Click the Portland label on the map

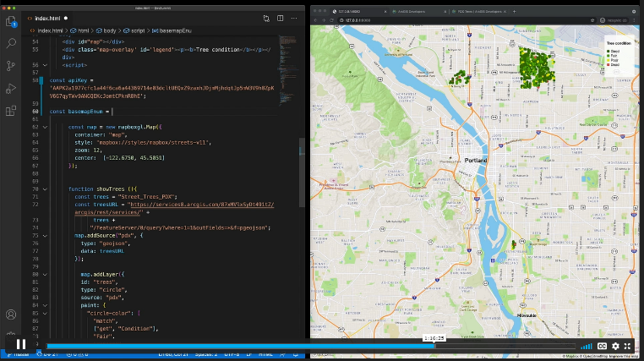coord(476,161)
